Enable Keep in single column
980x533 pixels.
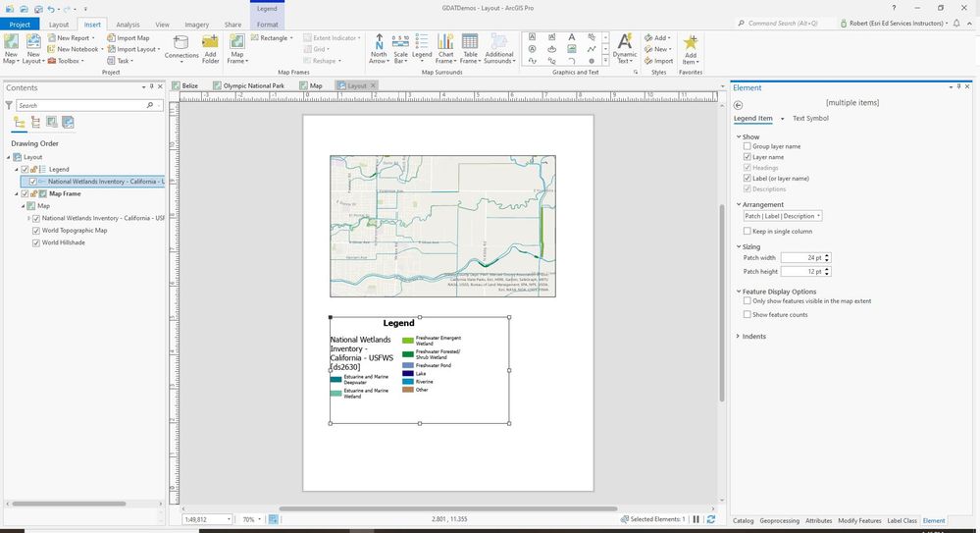click(x=747, y=231)
